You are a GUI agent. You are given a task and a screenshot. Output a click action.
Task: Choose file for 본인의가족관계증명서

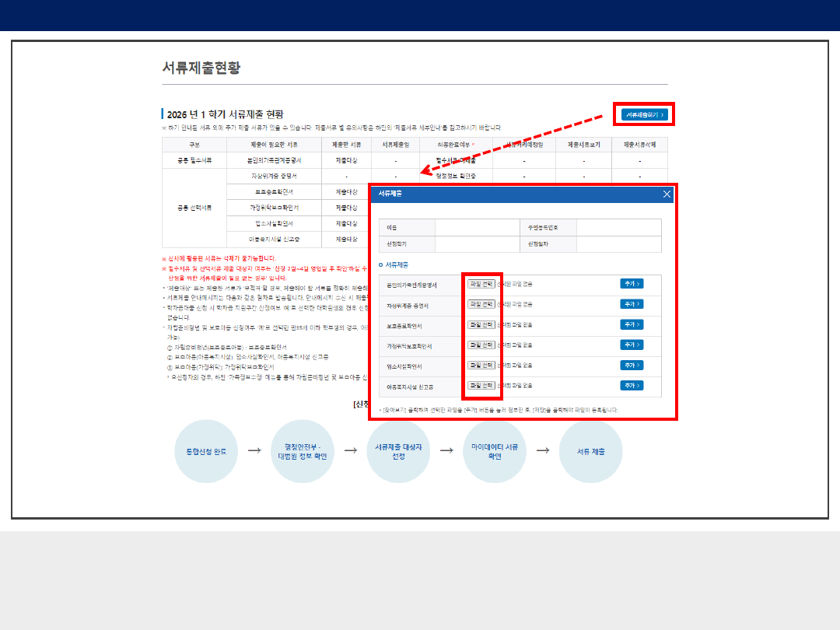point(481,284)
